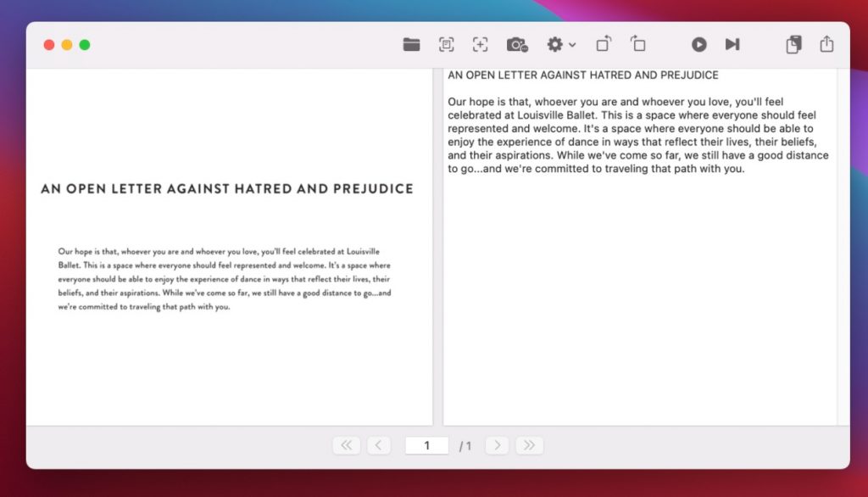This screenshot has width=868, height=497.
Task: Click the '/ 1' total pages label
Action: click(x=465, y=446)
